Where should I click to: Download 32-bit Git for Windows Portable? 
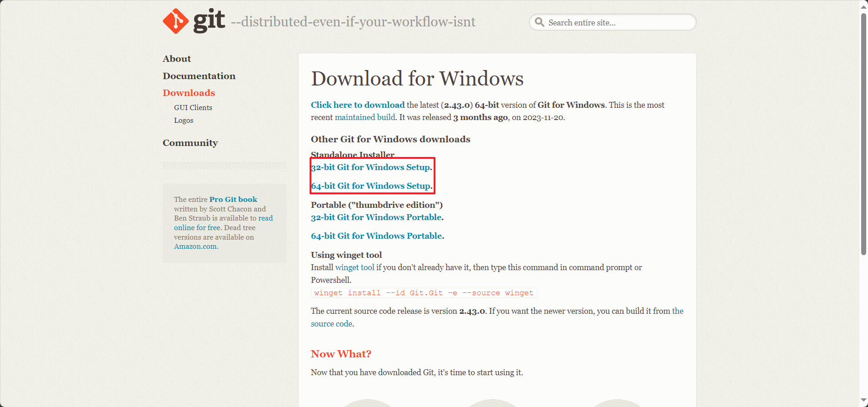[x=376, y=217]
